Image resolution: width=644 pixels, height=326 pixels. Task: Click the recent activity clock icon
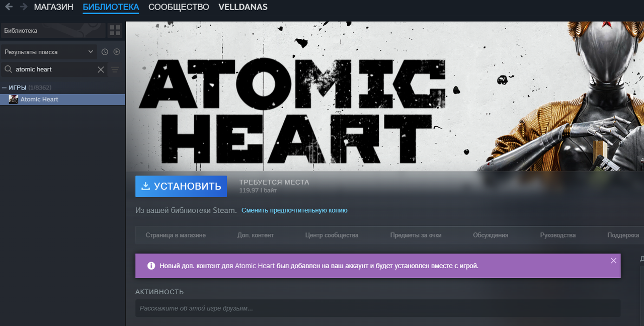point(105,52)
